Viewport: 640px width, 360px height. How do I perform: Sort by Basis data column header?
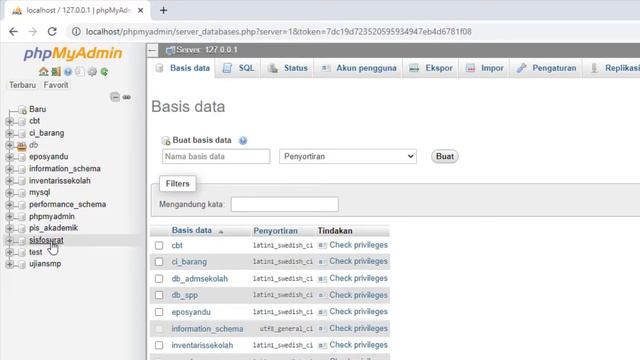192,231
